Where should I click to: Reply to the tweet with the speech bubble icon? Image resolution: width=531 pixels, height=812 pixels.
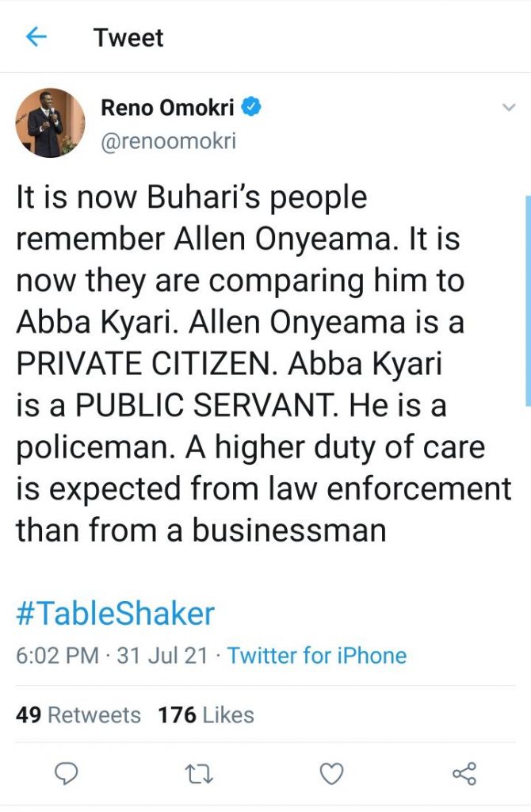(x=68, y=773)
